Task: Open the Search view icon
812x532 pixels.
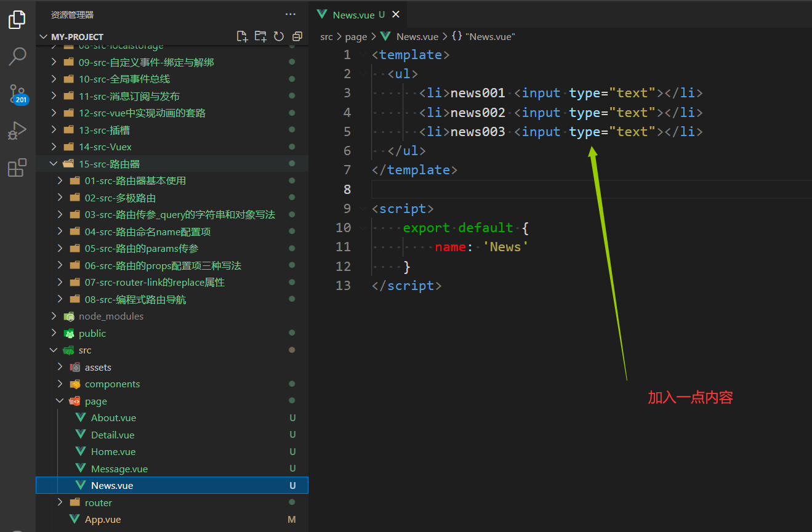Action: pos(17,57)
